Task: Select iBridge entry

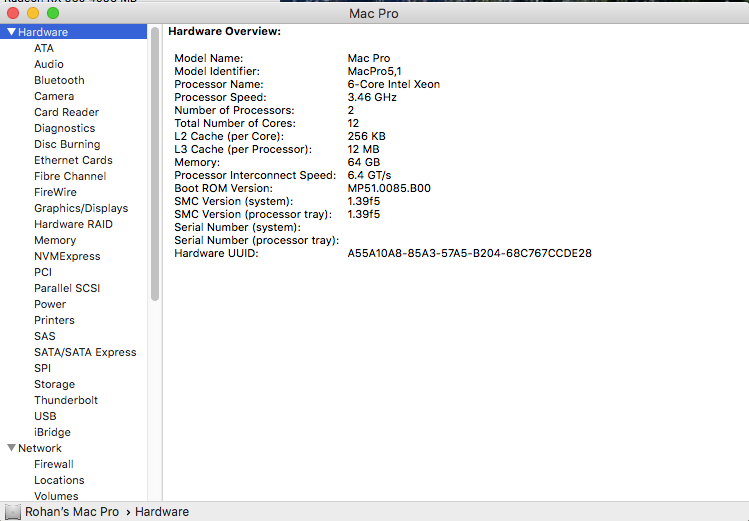Action: tap(53, 432)
